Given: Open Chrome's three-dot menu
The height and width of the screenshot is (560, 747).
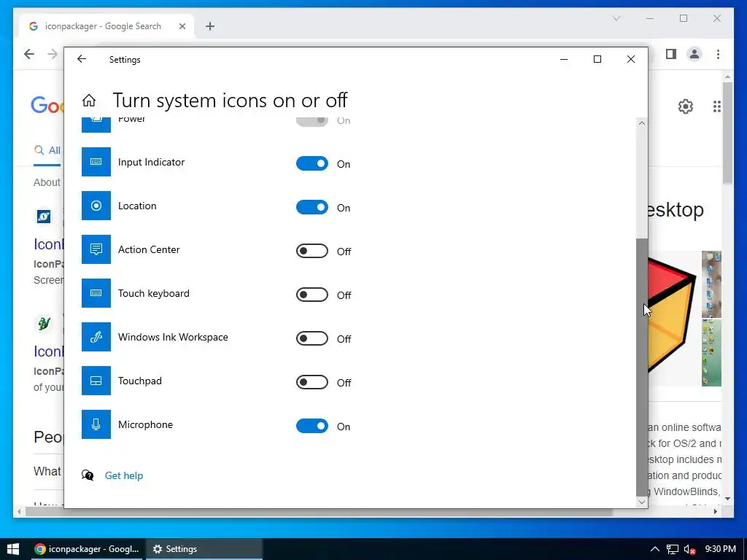Looking at the screenshot, I should pyautogui.click(x=718, y=54).
